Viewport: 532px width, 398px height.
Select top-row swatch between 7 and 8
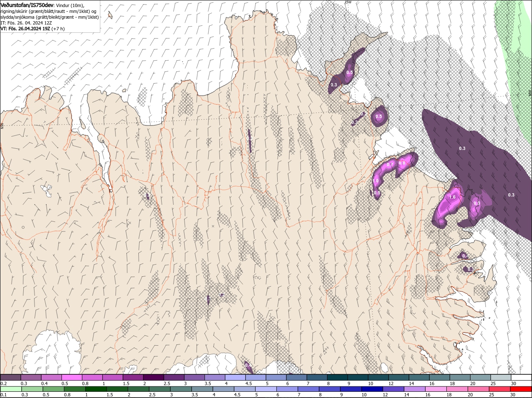coord(317,377)
